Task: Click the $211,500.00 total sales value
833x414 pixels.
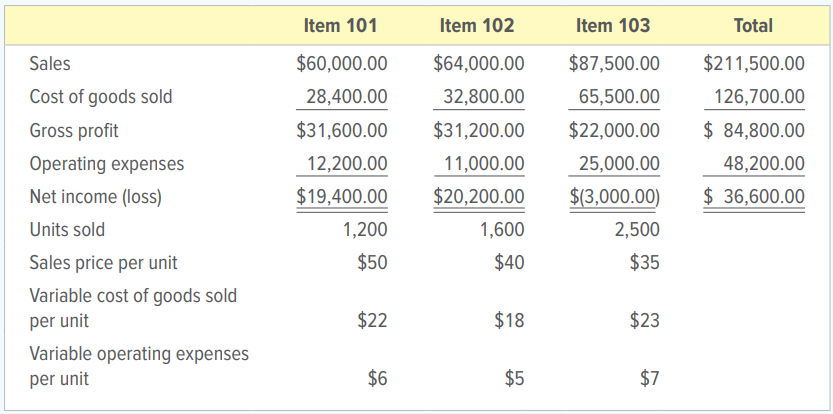Action: click(x=754, y=64)
